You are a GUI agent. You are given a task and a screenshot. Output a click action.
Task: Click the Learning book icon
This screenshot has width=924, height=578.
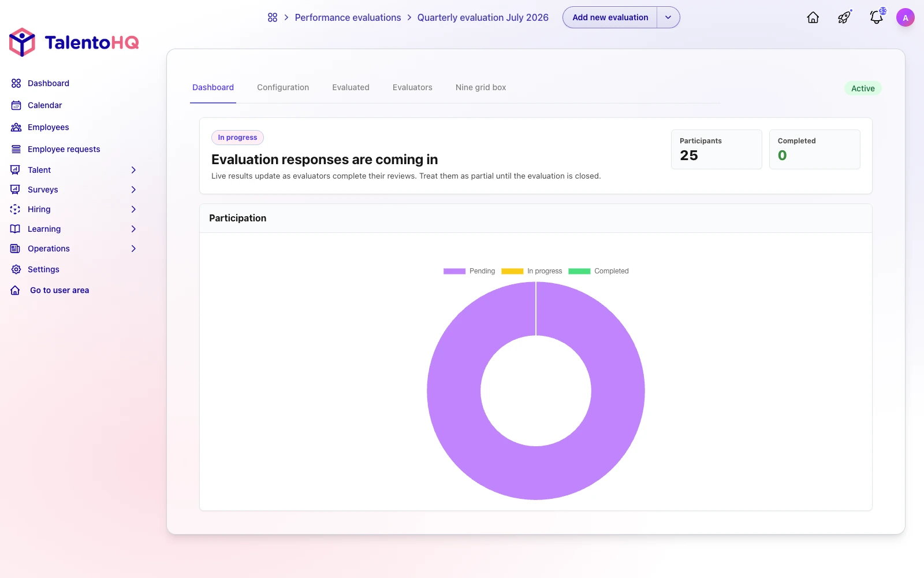tap(15, 229)
